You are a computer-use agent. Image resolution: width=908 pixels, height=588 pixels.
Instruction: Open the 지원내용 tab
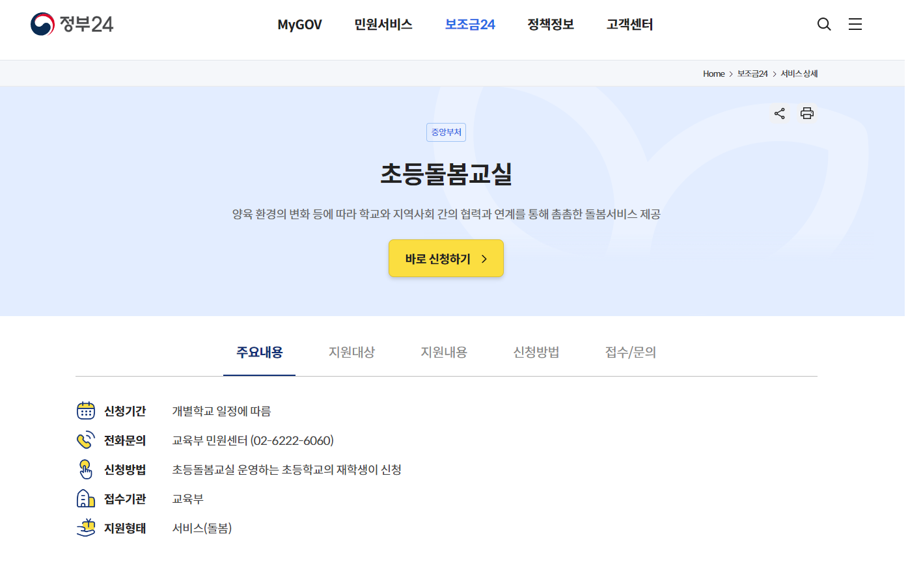[x=443, y=352]
